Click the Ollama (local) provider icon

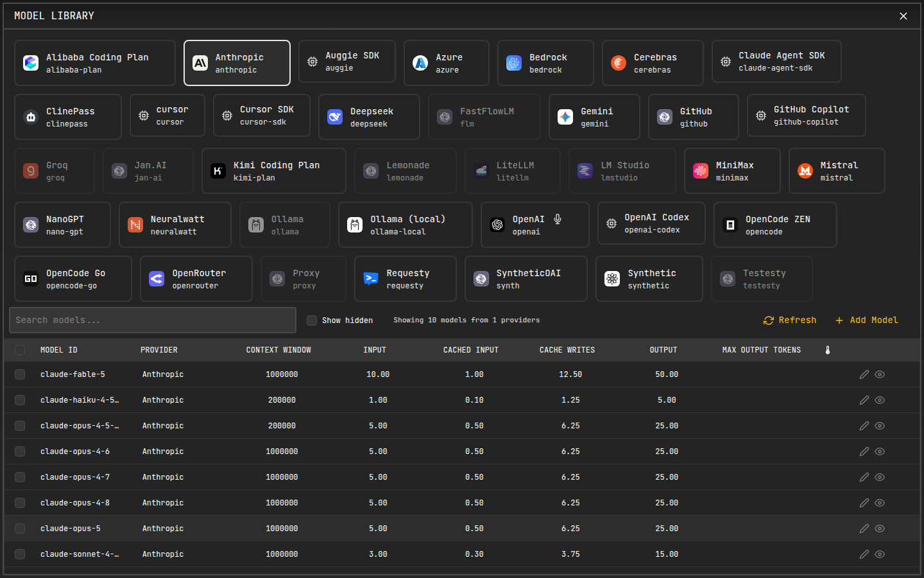coord(355,225)
